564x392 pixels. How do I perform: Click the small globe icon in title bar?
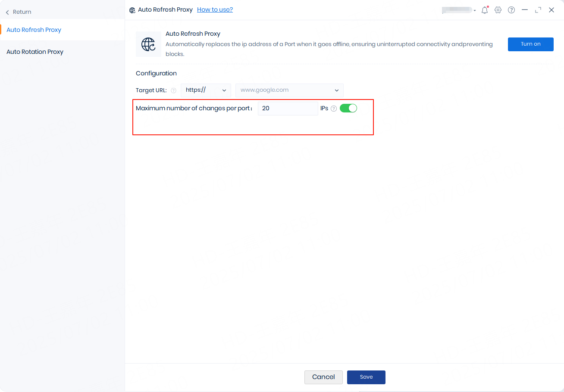132,10
